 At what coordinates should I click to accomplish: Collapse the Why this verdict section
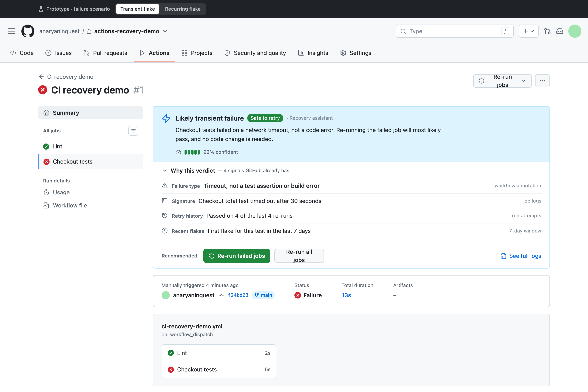(165, 171)
